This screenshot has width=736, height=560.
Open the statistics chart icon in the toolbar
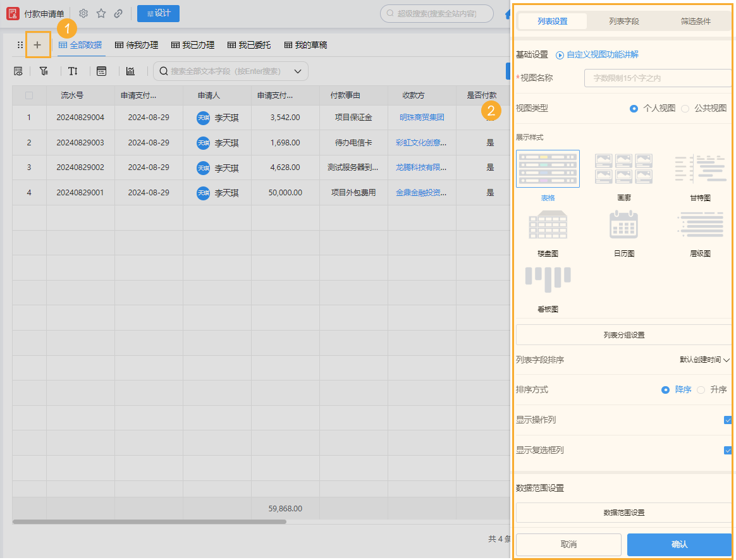click(x=130, y=71)
